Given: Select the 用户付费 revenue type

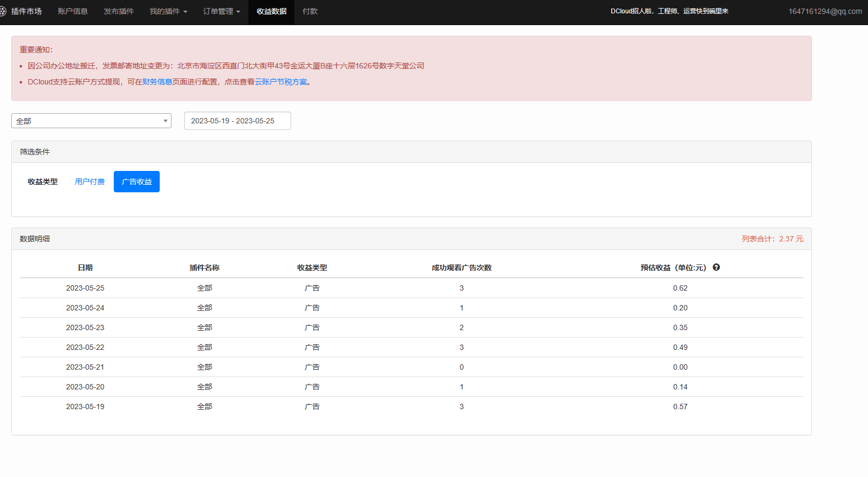Looking at the screenshot, I should pyautogui.click(x=90, y=182).
